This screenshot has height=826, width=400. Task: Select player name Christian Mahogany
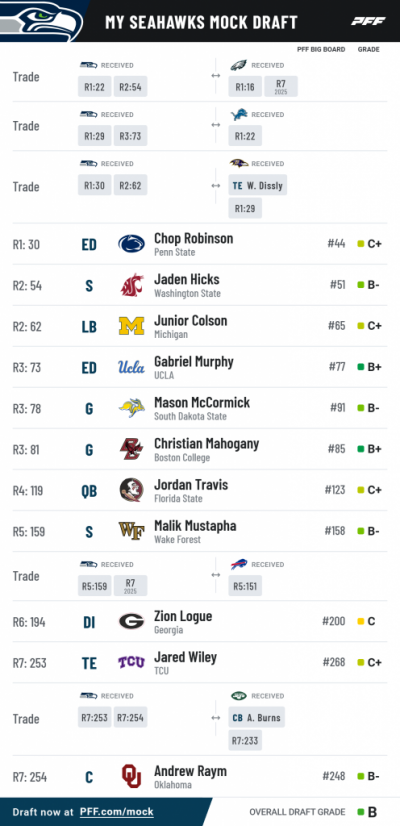(207, 444)
